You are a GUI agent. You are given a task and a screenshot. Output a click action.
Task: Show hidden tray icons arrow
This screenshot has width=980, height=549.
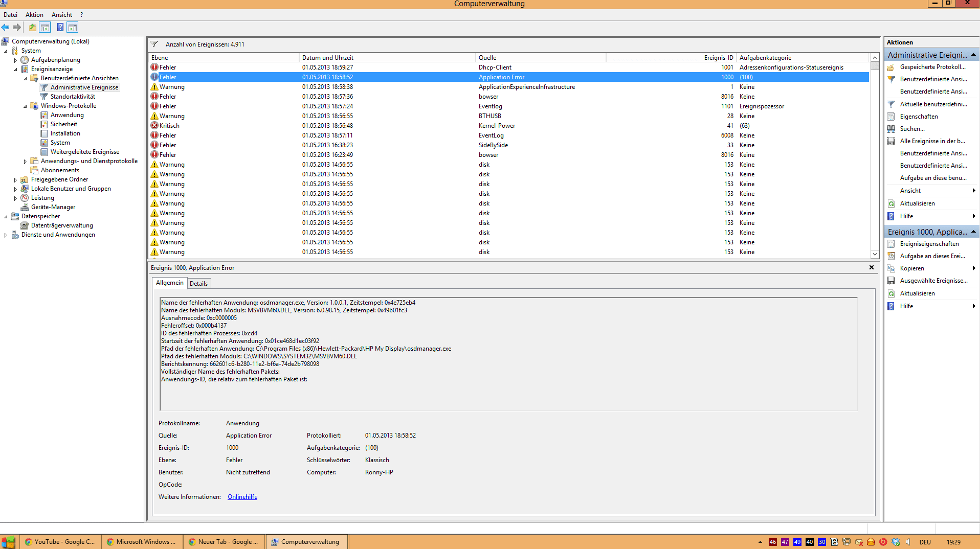[x=760, y=542]
